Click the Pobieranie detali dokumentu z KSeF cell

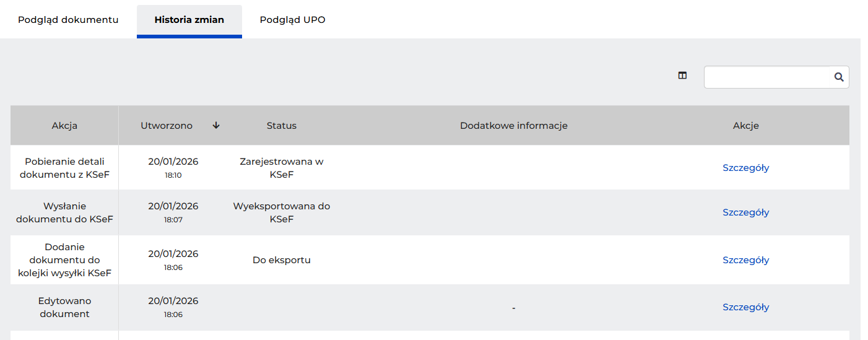[64, 168]
